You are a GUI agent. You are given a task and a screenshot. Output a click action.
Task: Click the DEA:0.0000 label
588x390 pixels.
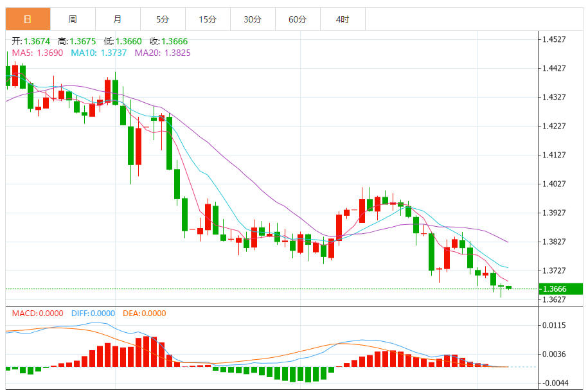coord(145,314)
